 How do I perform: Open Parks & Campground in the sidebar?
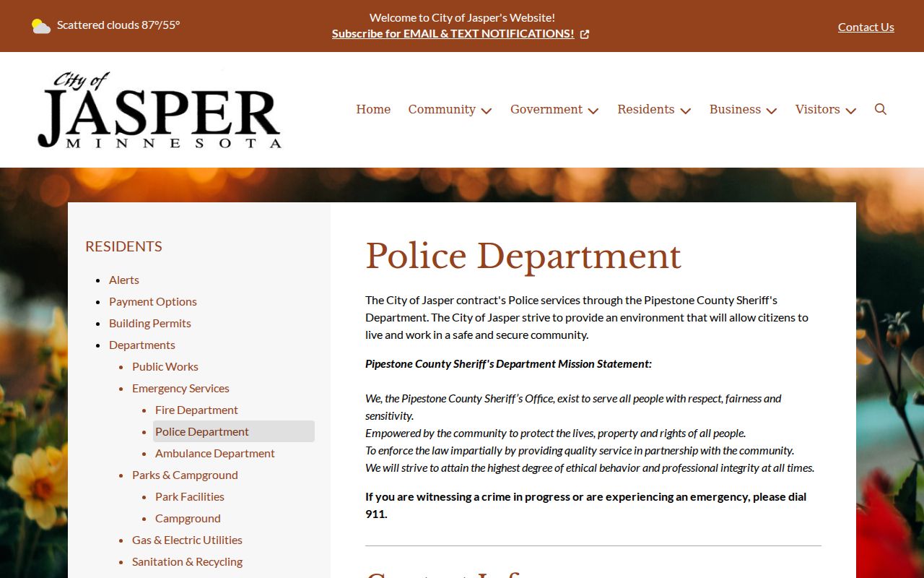click(x=185, y=475)
